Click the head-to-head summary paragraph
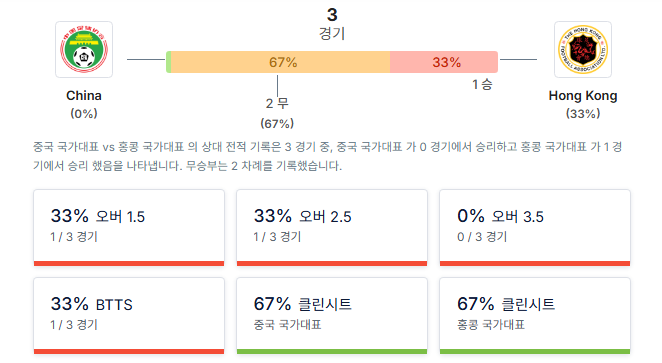The width and height of the screenshot is (662, 363). [x=328, y=156]
